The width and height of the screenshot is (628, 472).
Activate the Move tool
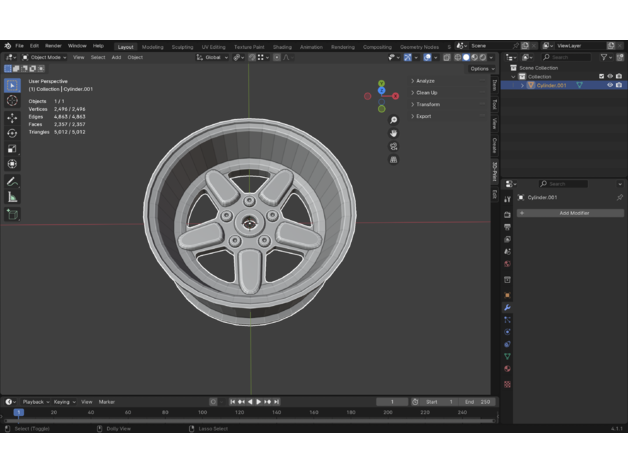coord(12,118)
